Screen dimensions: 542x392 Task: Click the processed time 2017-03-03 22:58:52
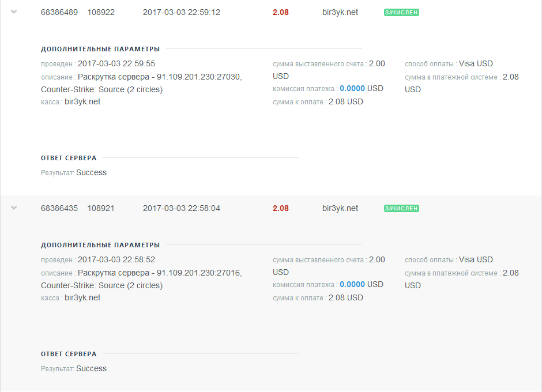pos(116,260)
